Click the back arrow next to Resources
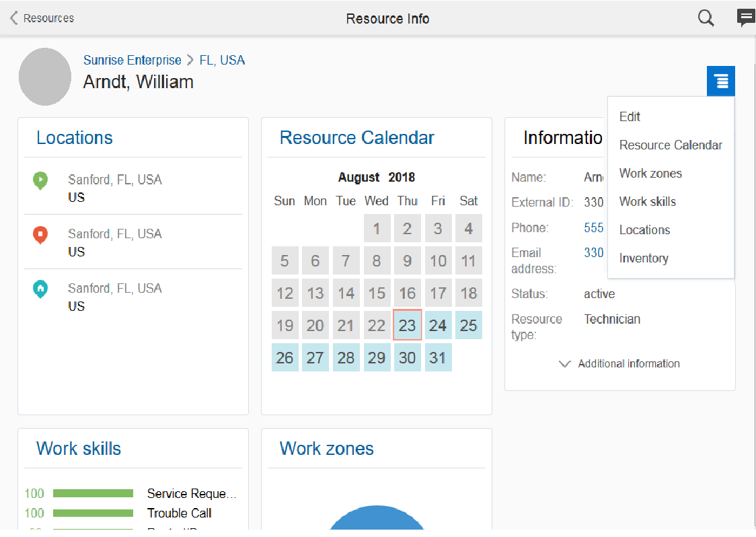Image resolution: width=756 pixels, height=537 pixels. tap(14, 18)
